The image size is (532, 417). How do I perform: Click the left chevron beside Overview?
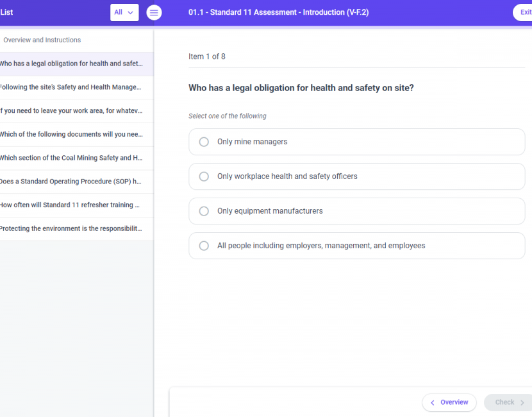(x=432, y=403)
